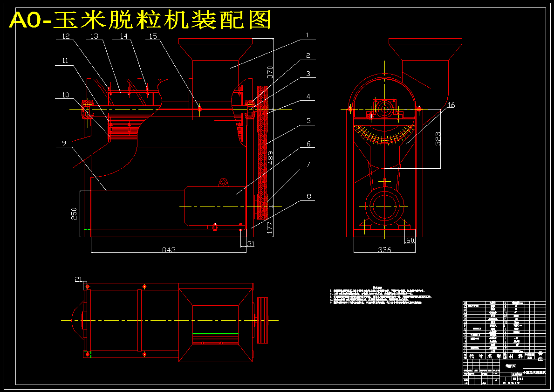The height and width of the screenshot is (392, 554).
Task: Select part callout number 14
Action: pyautogui.click(x=123, y=36)
